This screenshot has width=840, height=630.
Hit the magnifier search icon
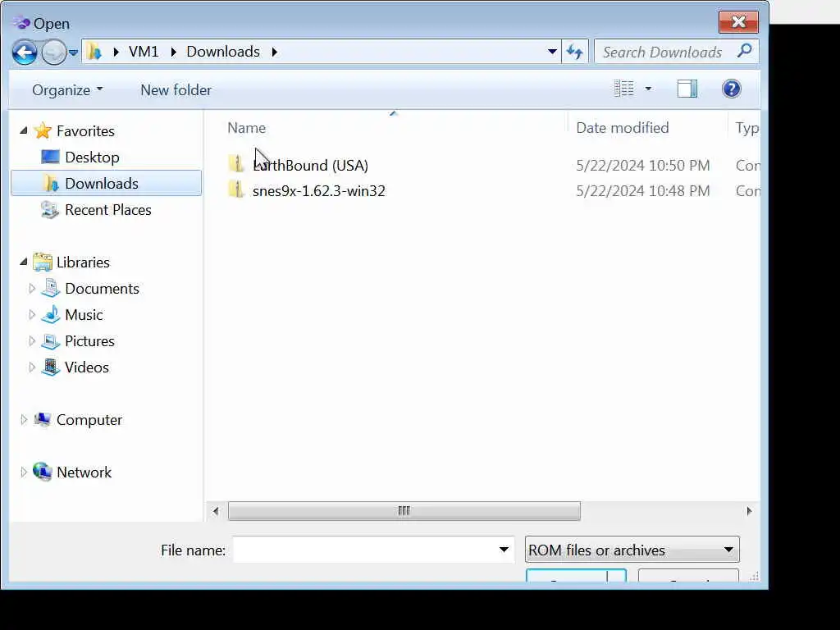point(745,52)
